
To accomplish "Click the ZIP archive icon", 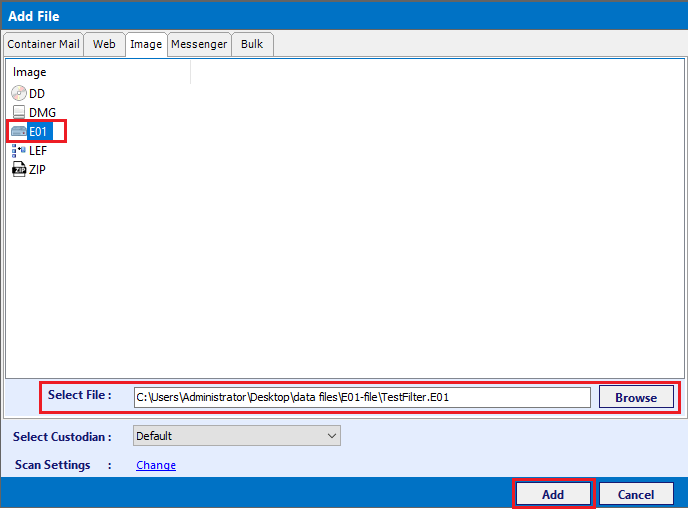I will (x=19, y=169).
